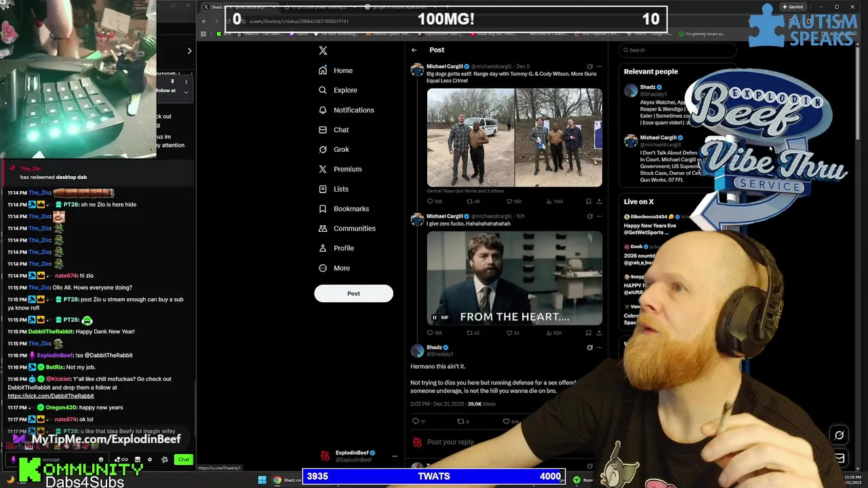The image size is (868, 488).
Task: Open Lists in X sidebar
Action: point(333,189)
